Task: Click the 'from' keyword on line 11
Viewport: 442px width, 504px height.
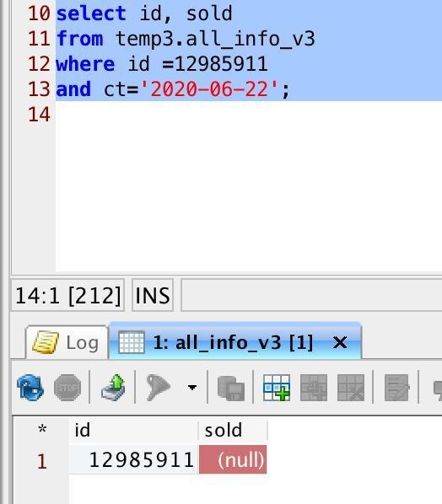Action: 79,39
